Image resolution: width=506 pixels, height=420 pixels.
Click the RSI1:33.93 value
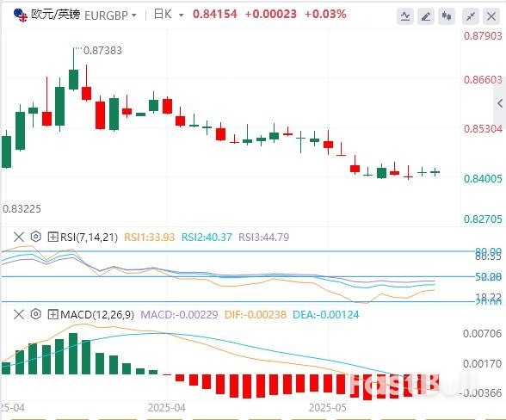[x=150, y=238]
